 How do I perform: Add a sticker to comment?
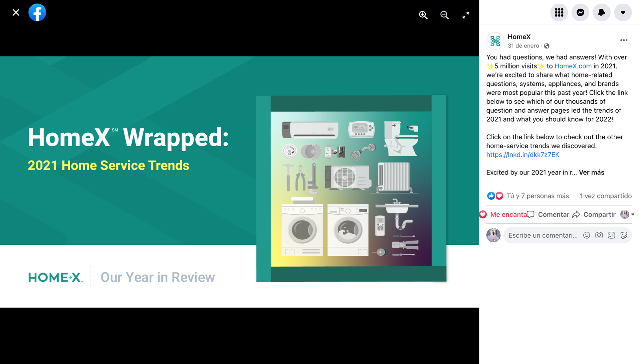click(x=624, y=235)
